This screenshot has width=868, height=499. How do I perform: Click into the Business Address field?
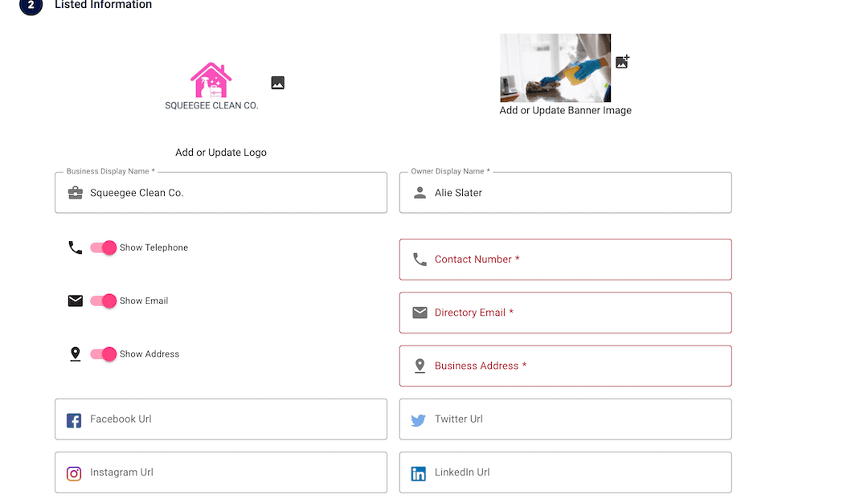[x=565, y=366]
